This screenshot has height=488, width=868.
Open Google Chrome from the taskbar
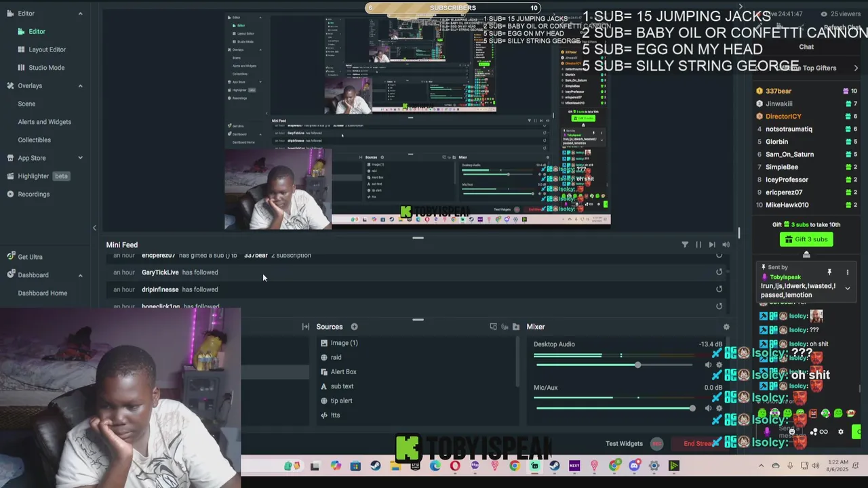pyautogui.click(x=515, y=466)
